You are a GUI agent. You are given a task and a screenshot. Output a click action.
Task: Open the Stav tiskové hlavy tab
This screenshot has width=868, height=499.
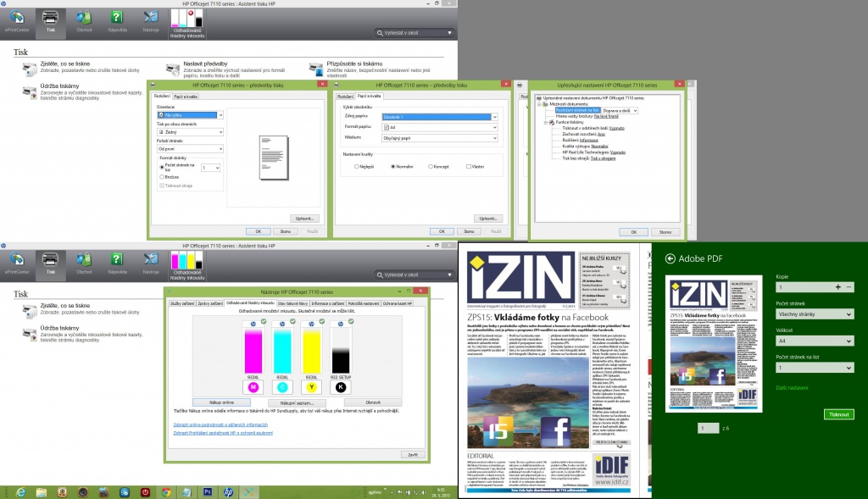click(292, 303)
